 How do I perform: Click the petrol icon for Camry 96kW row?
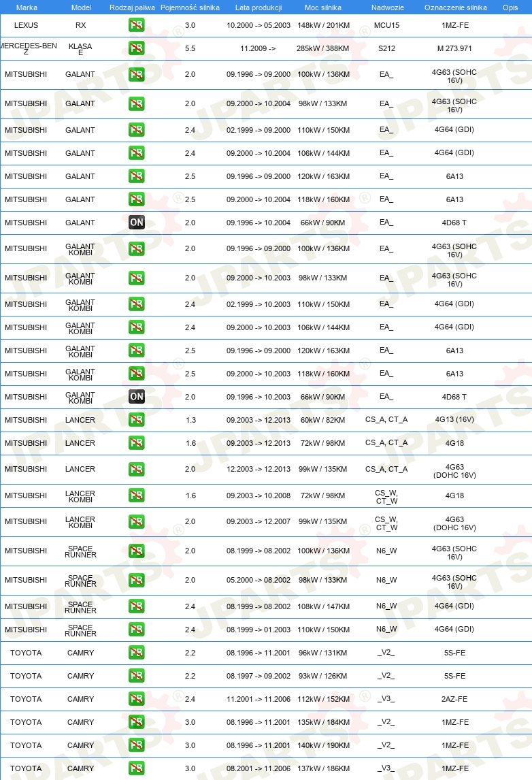(x=136, y=653)
